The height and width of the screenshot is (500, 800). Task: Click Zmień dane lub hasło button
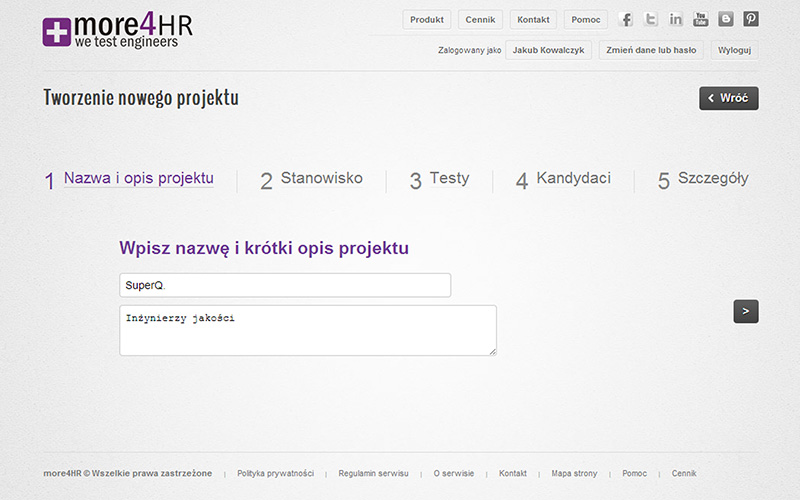pyautogui.click(x=651, y=50)
